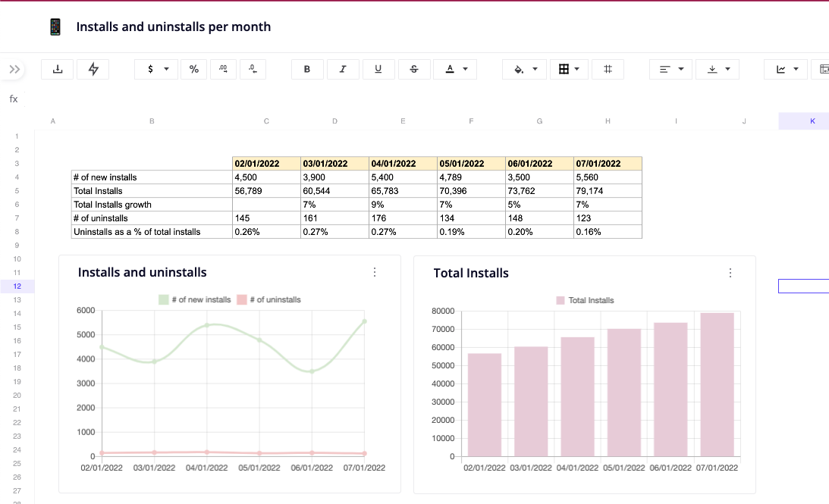
Task: Toggle bold formatting
Action: coord(307,69)
